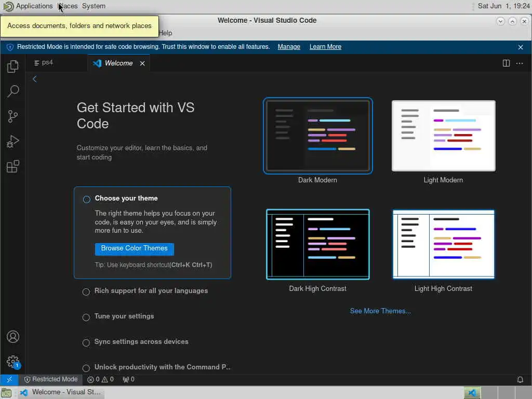Choose the Light High Contrast theme thumbnail
The width and height of the screenshot is (532, 399).
coord(444,244)
